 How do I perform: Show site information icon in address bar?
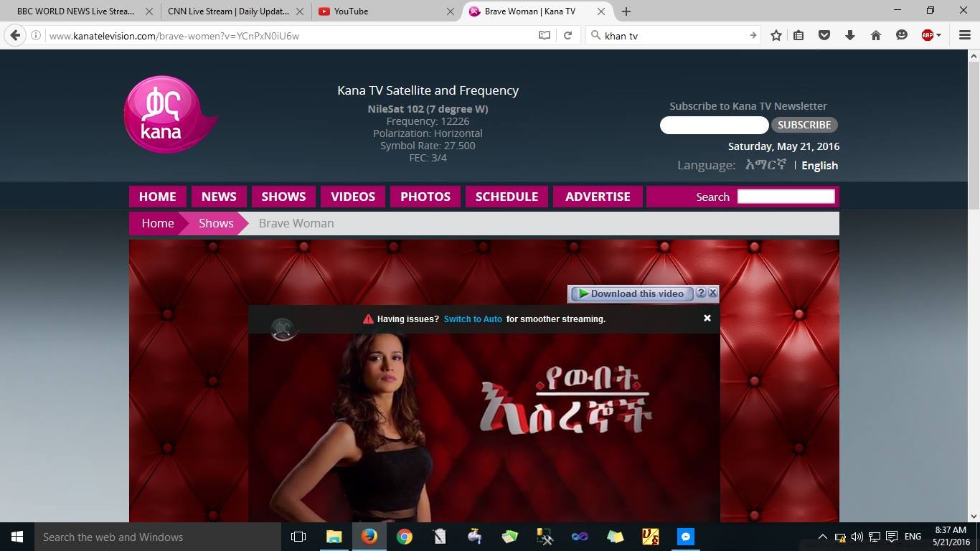point(36,35)
